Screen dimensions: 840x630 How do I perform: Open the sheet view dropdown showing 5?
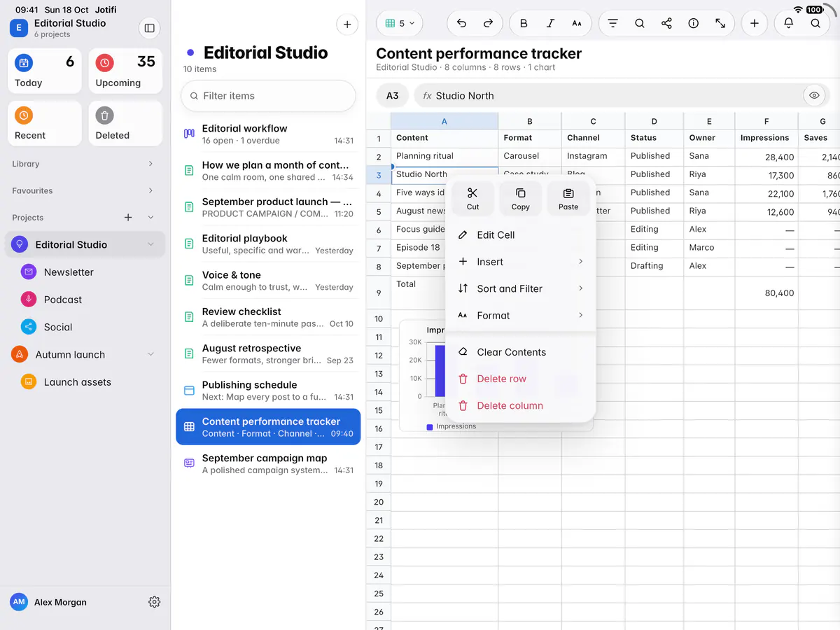(400, 23)
